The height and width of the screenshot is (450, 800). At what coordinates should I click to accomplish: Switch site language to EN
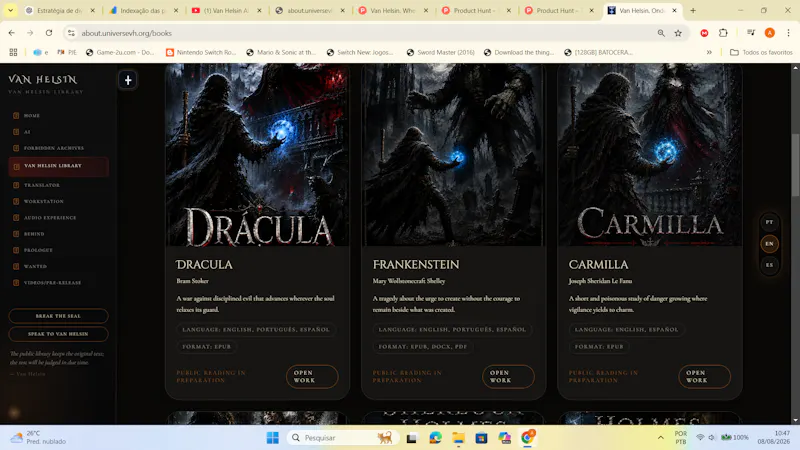pyautogui.click(x=769, y=244)
